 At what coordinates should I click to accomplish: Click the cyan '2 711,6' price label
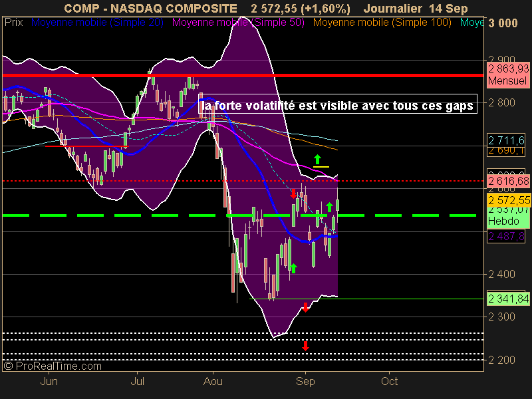(x=506, y=140)
